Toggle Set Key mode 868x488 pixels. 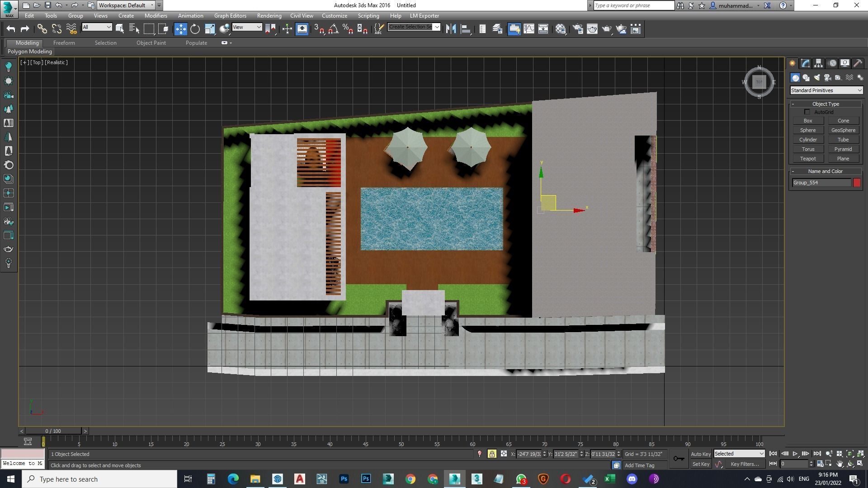(x=701, y=464)
